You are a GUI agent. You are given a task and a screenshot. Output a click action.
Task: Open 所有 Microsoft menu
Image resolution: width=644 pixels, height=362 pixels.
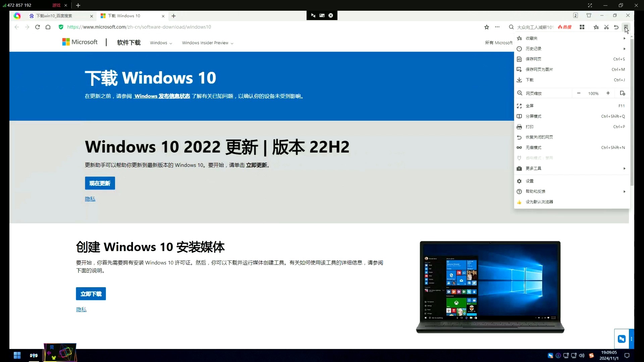(499, 43)
